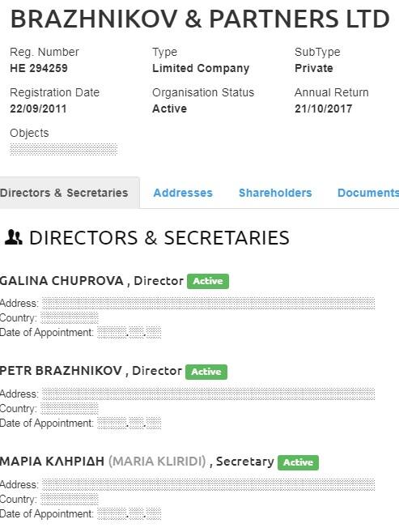This screenshot has height=532, width=399.
Task: Click the blurred Objects field value
Action: [64, 149]
